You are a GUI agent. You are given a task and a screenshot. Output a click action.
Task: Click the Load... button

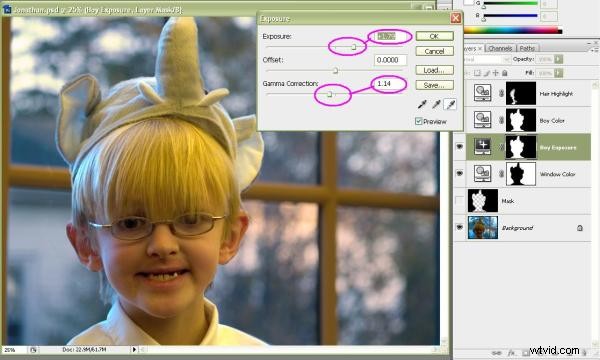coord(434,70)
